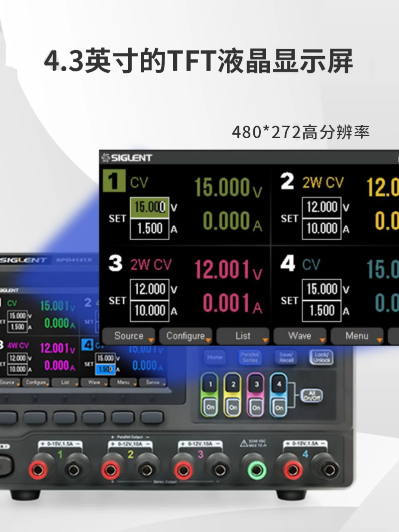
Task: Edit channel 4 1.500 A set field, enlarged screen
Action: 322,311
